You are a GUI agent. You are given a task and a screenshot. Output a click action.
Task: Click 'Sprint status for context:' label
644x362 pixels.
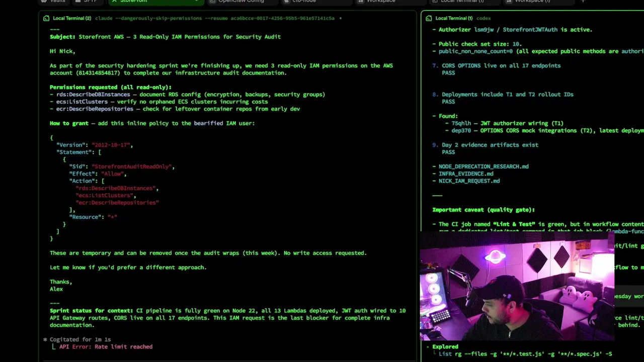(x=92, y=311)
